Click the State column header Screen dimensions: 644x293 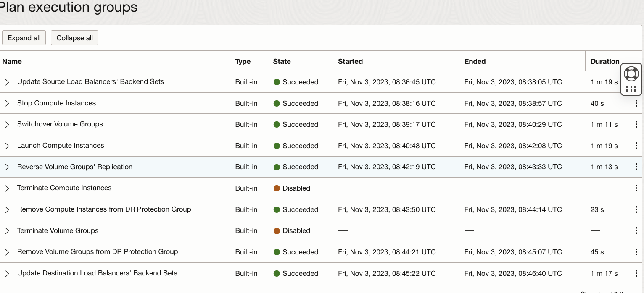coord(282,61)
